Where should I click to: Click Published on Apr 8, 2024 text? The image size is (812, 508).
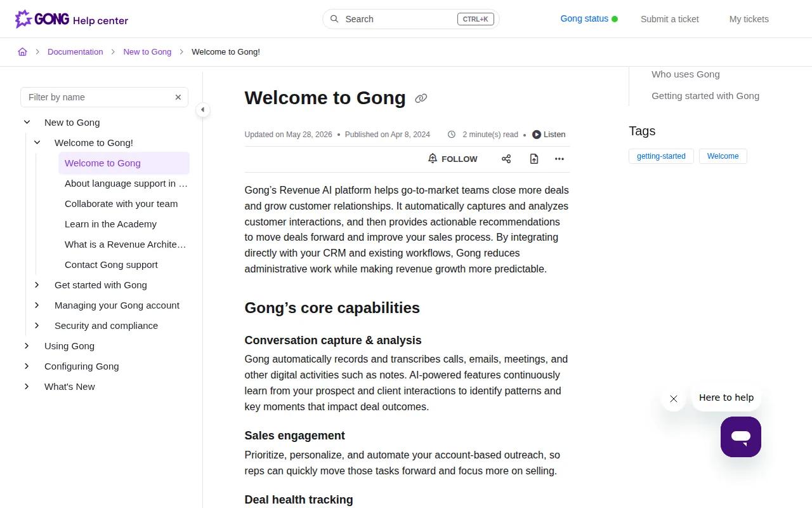point(388,135)
